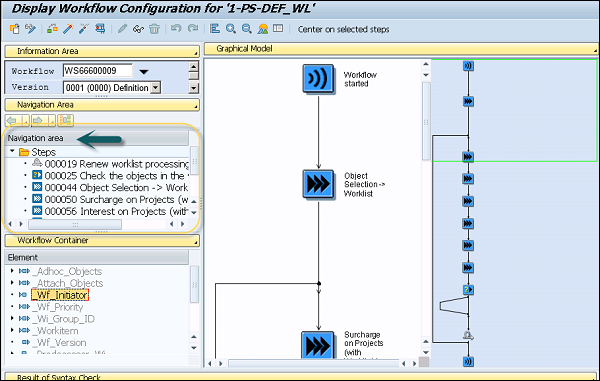This screenshot has width=600, height=381.
Task: Click the Workflow ID input field
Action: (98, 71)
